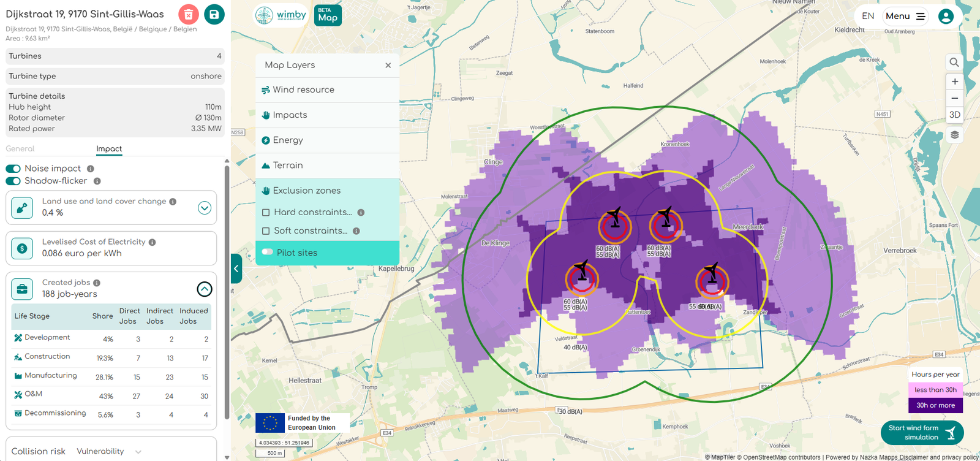This screenshot has width=980, height=461.
Task: Click the Construction life stage row
Action: (111, 357)
